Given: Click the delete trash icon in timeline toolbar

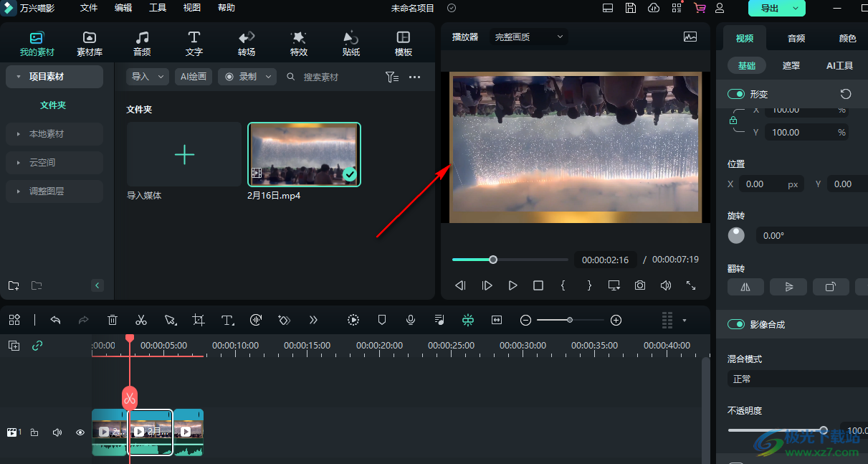Looking at the screenshot, I should tap(113, 320).
